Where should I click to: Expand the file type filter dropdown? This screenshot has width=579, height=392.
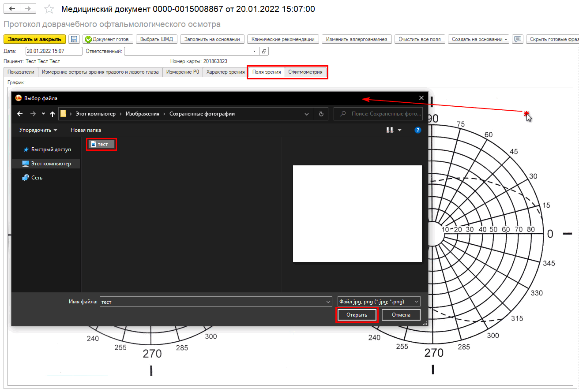pyautogui.click(x=416, y=302)
